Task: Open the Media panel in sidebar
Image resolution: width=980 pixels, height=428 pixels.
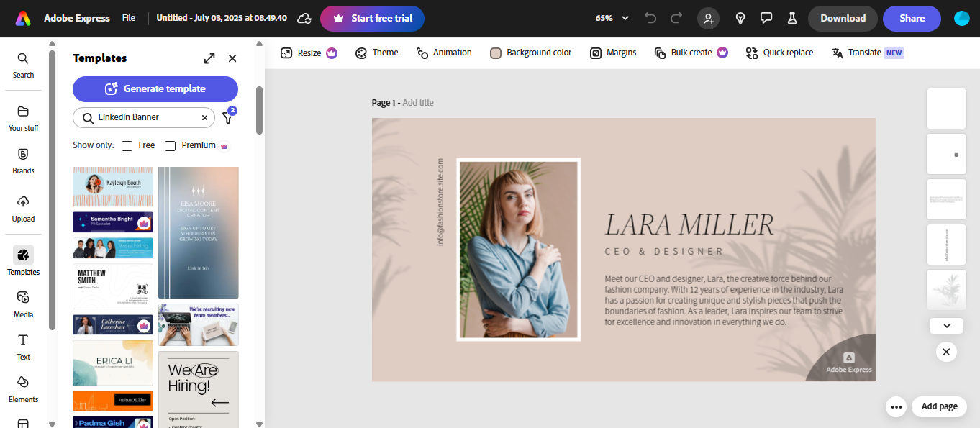Action: coord(23,304)
